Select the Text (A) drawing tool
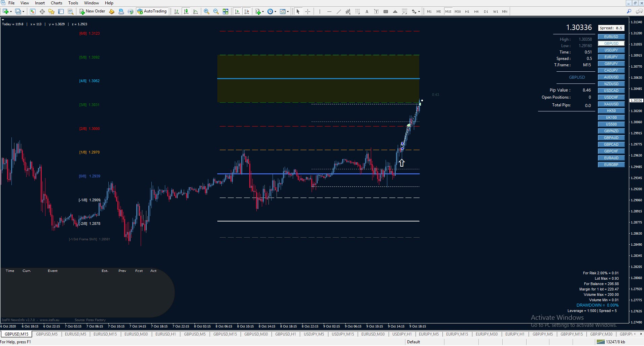 pos(367,11)
